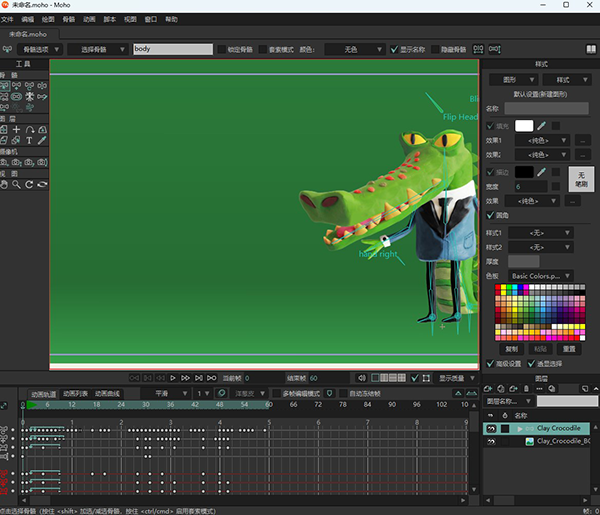
Task: Toggle the 多帧编辑模式 checkbox
Action: pos(277,393)
